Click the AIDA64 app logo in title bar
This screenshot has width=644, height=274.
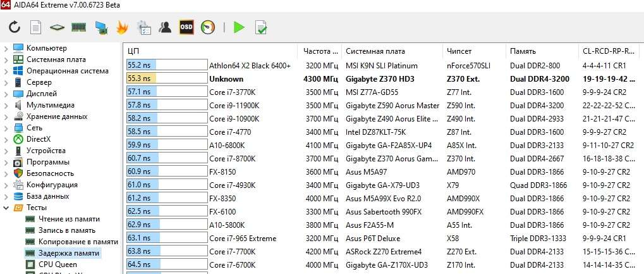pos(4,5)
